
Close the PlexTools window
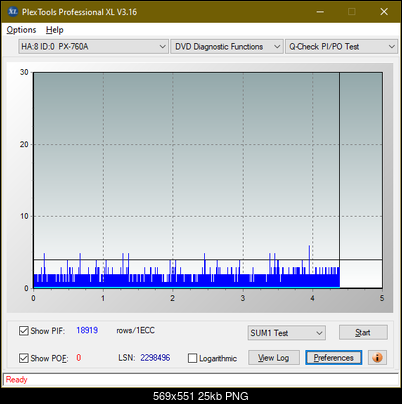(x=384, y=12)
